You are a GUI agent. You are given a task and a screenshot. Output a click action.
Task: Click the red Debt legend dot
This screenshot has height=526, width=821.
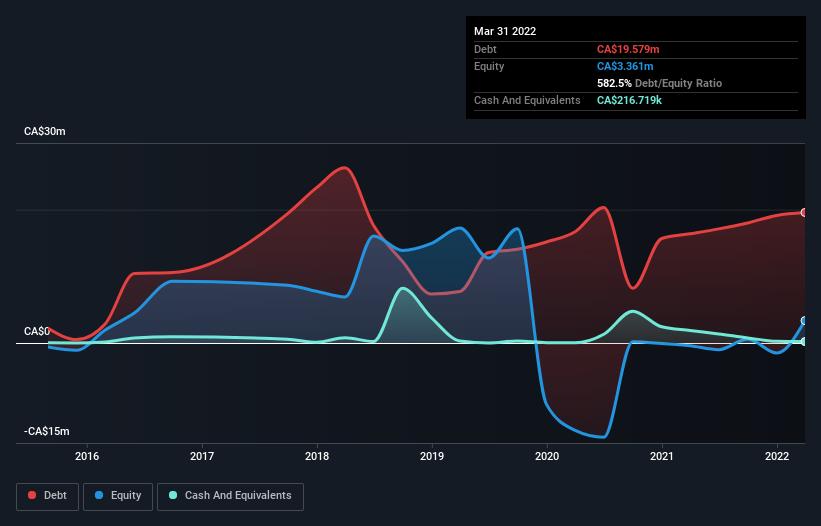pyautogui.click(x=32, y=495)
